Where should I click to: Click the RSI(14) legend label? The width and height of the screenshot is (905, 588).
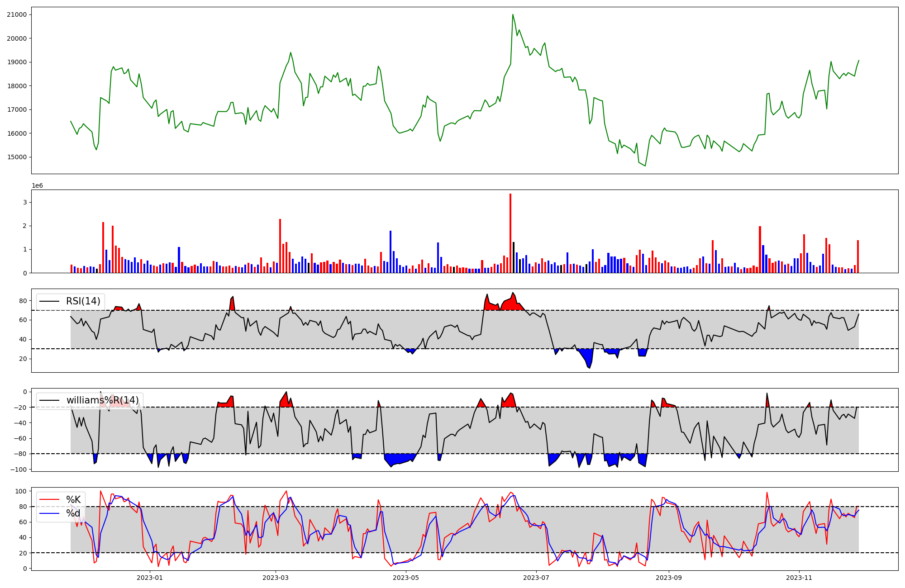tap(83, 301)
